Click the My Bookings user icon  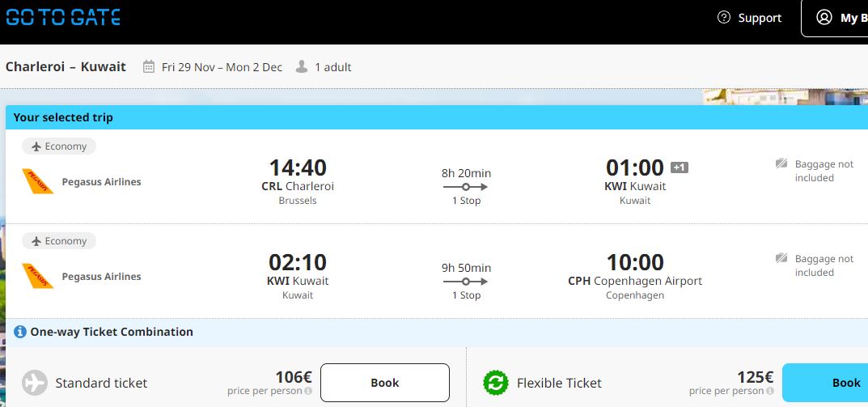coord(824,17)
